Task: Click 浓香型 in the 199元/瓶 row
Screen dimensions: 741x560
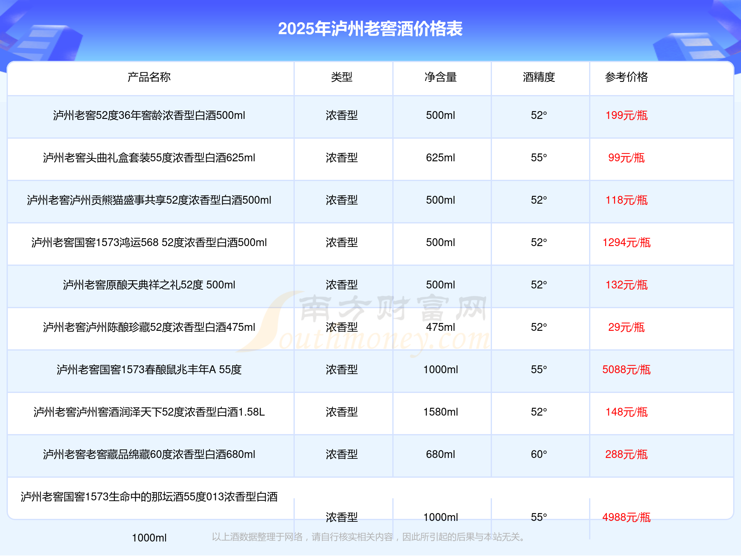Action: click(342, 116)
